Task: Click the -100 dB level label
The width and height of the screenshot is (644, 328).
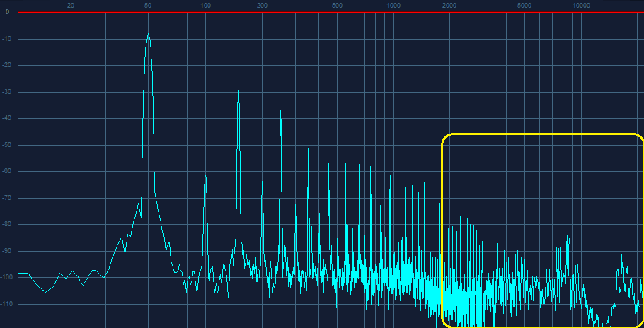Action: [x=7, y=278]
